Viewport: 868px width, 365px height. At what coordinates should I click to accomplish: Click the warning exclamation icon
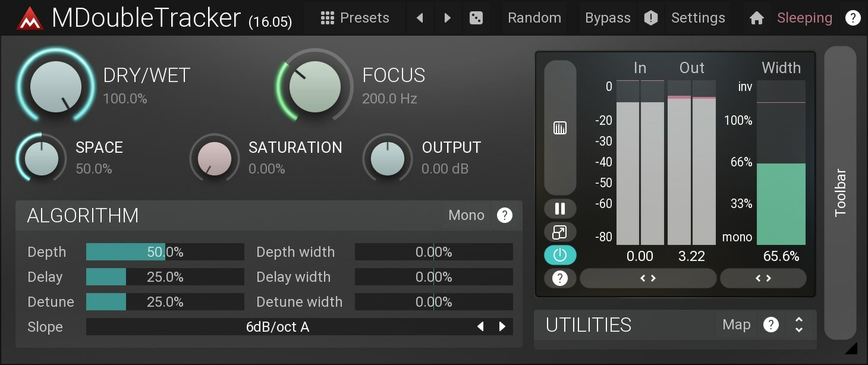(650, 18)
